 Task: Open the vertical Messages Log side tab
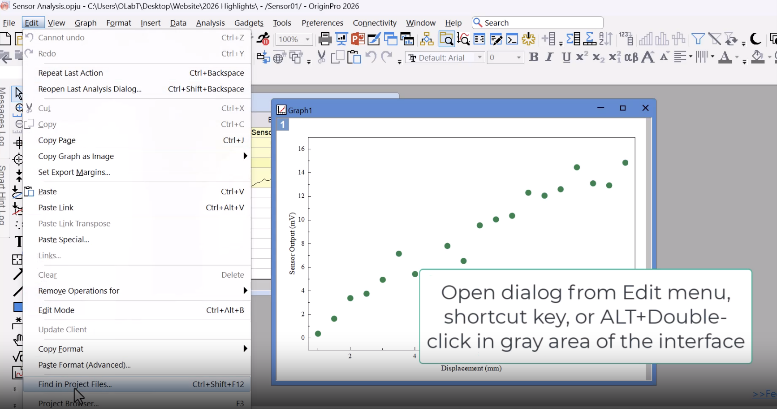[x=4, y=110]
